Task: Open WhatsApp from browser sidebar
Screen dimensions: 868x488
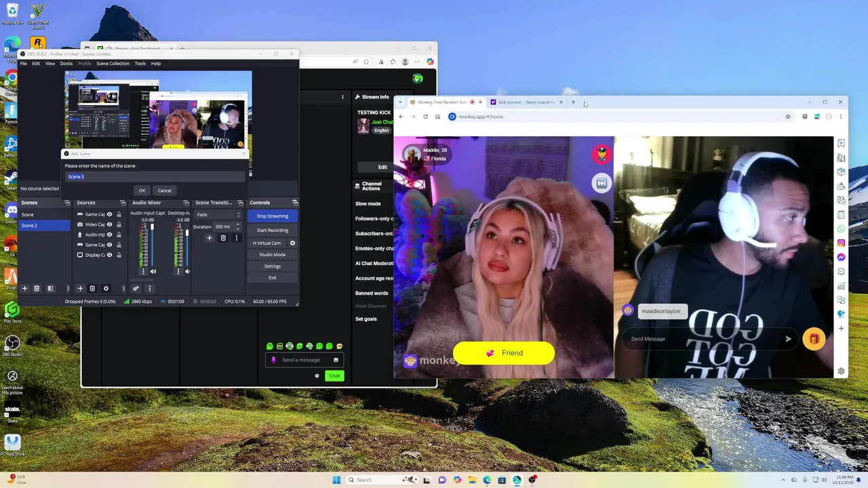Action: pyautogui.click(x=841, y=228)
